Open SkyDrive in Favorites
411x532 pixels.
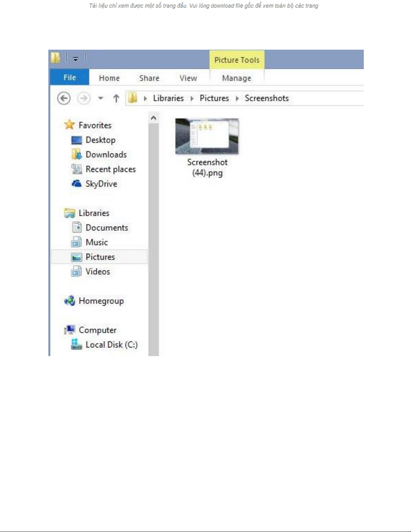(101, 184)
